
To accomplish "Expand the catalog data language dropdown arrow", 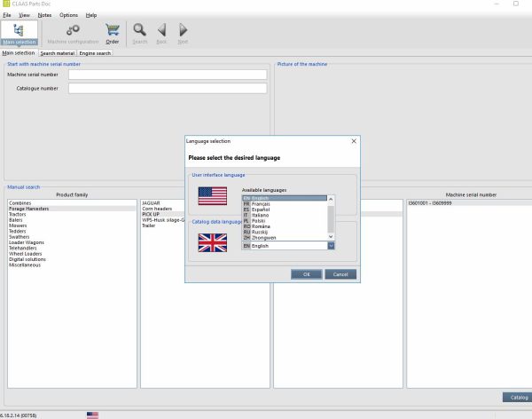I will point(331,246).
